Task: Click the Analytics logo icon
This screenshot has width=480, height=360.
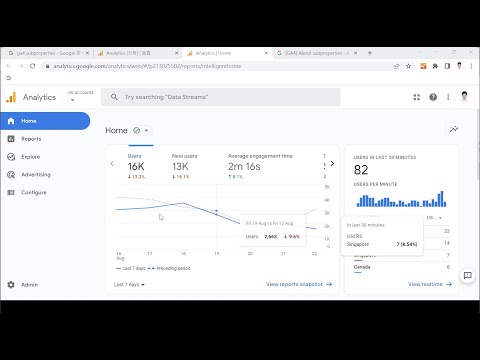Action: coord(11,97)
